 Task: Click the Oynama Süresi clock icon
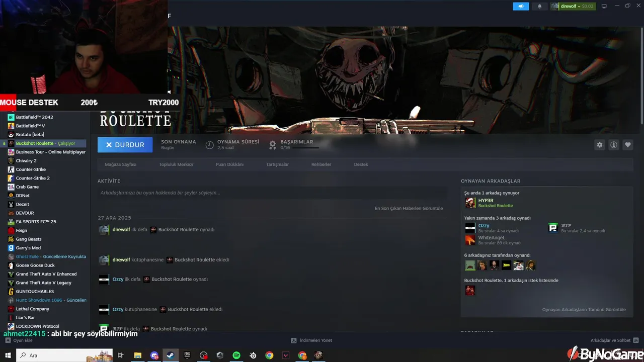[x=210, y=145]
